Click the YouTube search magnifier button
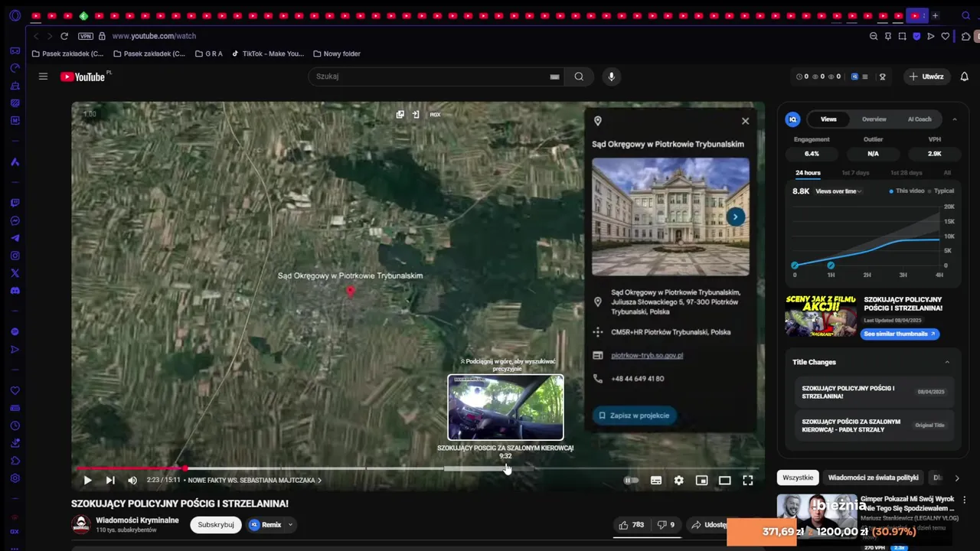 coord(579,77)
